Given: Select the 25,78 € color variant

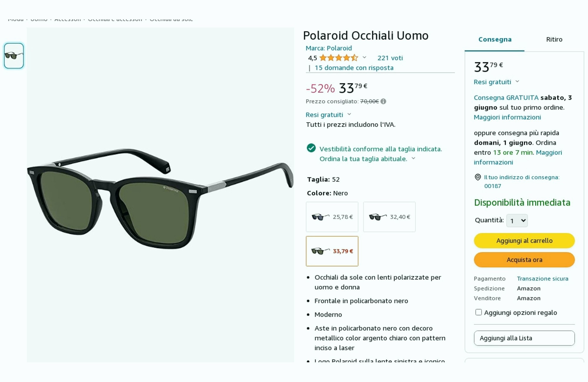Looking at the screenshot, I should click(x=332, y=217).
